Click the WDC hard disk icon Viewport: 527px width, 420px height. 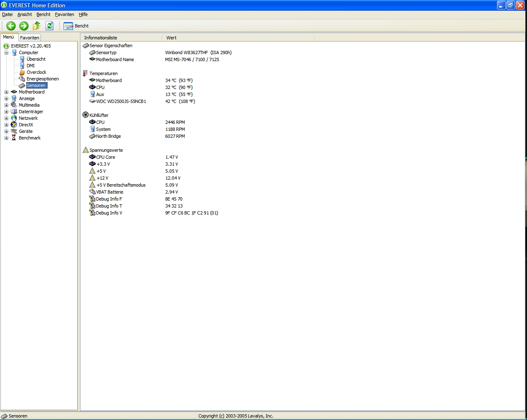[x=92, y=101]
